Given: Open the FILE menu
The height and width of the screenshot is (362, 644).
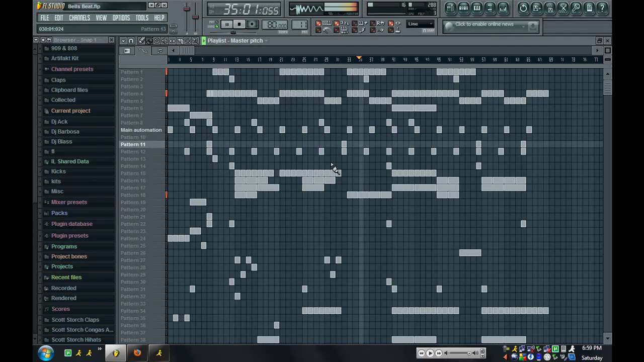Looking at the screenshot, I should (45, 18).
